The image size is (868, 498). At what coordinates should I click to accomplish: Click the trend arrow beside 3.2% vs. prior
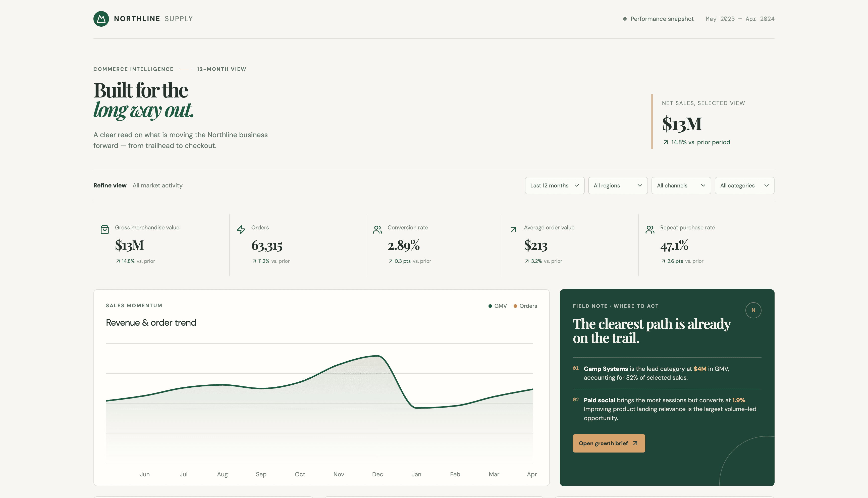click(x=527, y=261)
